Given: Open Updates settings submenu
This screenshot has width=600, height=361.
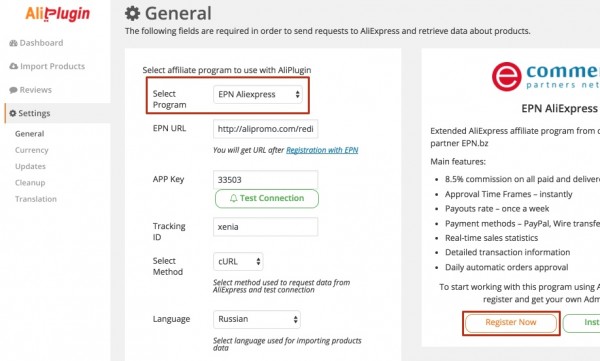Looking at the screenshot, I should [x=30, y=166].
